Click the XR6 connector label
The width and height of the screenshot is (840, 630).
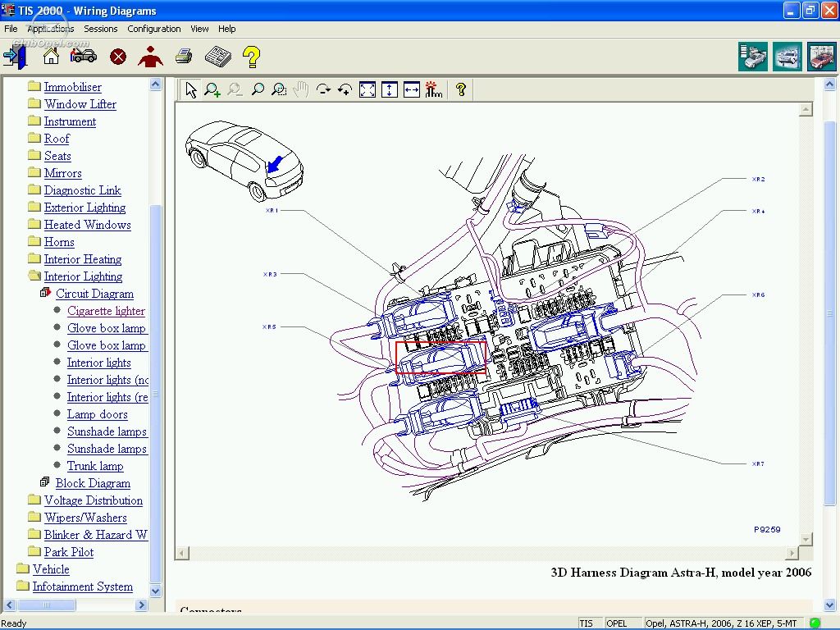pyautogui.click(x=758, y=294)
